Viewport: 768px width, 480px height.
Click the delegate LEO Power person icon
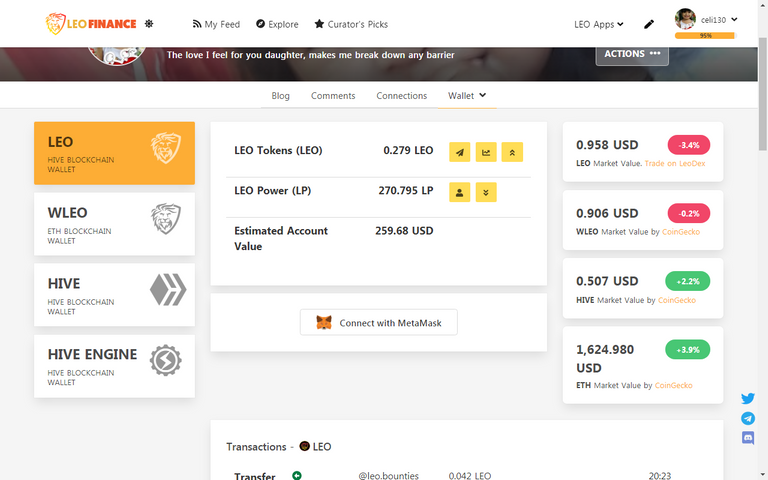(x=459, y=192)
